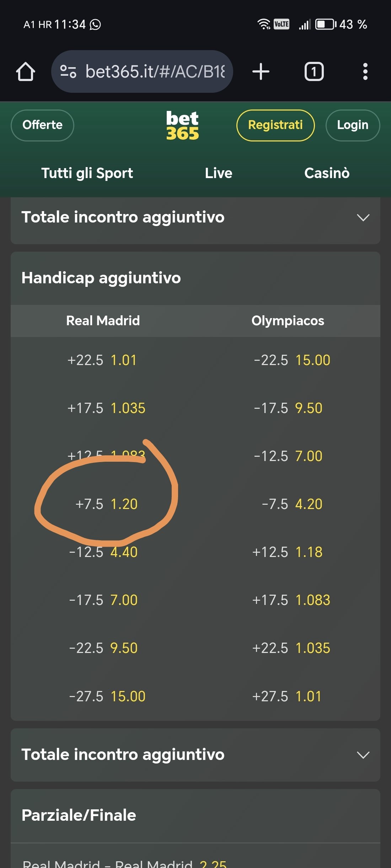Collapse the Handicap aggiuntivo section header
The image size is (391, 868).
coord(195,278)
